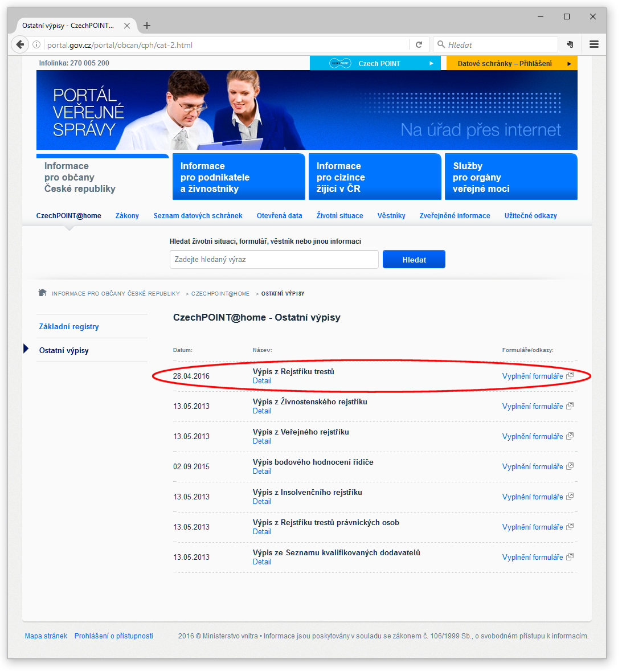Open Prohlášení o přístupnosti footer link

click(x=113, y=636)
